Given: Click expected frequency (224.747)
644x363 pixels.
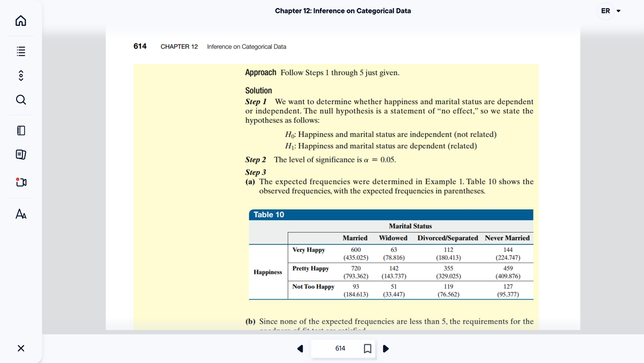Looking at the screenshot, I should pos(508,258).
